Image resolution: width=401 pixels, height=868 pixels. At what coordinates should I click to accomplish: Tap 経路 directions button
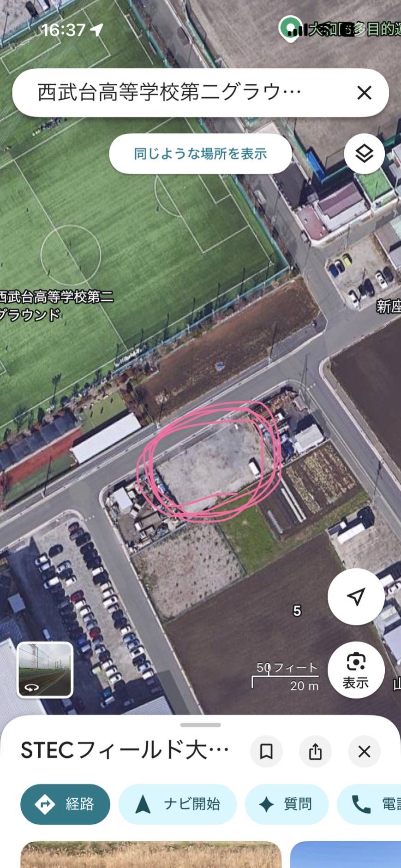pos(65,804)
